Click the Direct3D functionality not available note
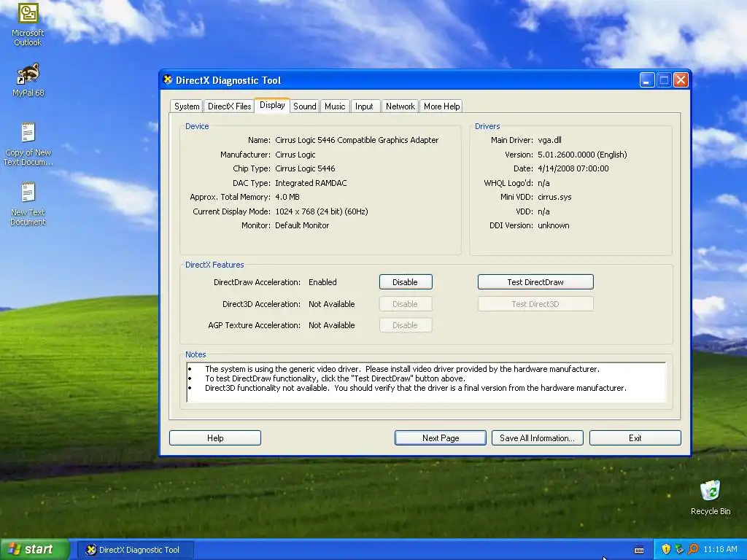The width and height of the screenshot is (747, 560). [x=415, y=388]
